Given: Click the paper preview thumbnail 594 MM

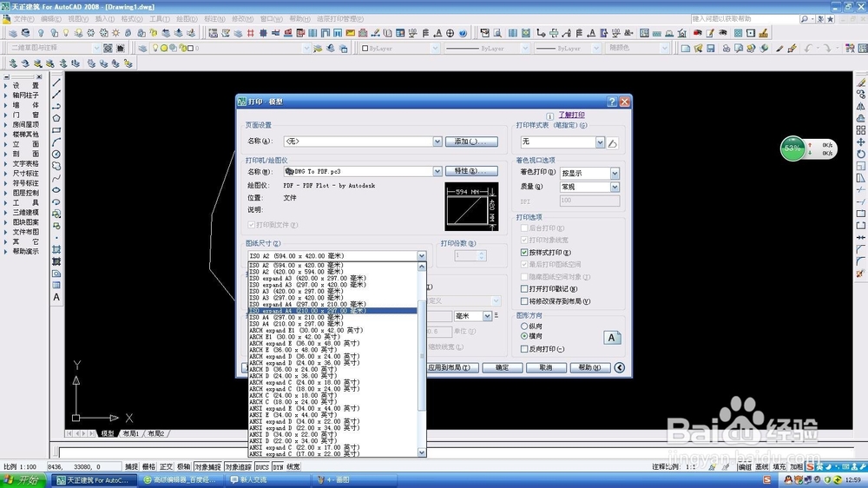Looking at the screenshot, I should (471, 207).
